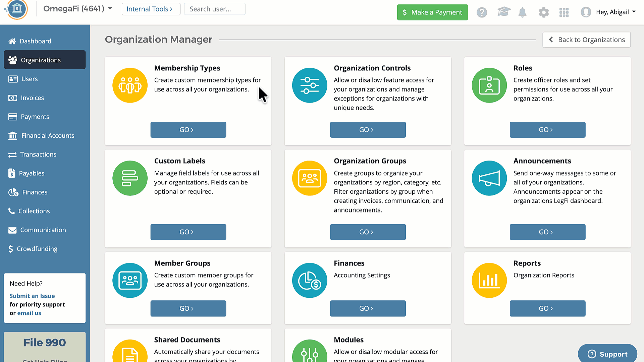Open the graduation cap training icon
Screen dimensions: 644x362
click(503, 12)
